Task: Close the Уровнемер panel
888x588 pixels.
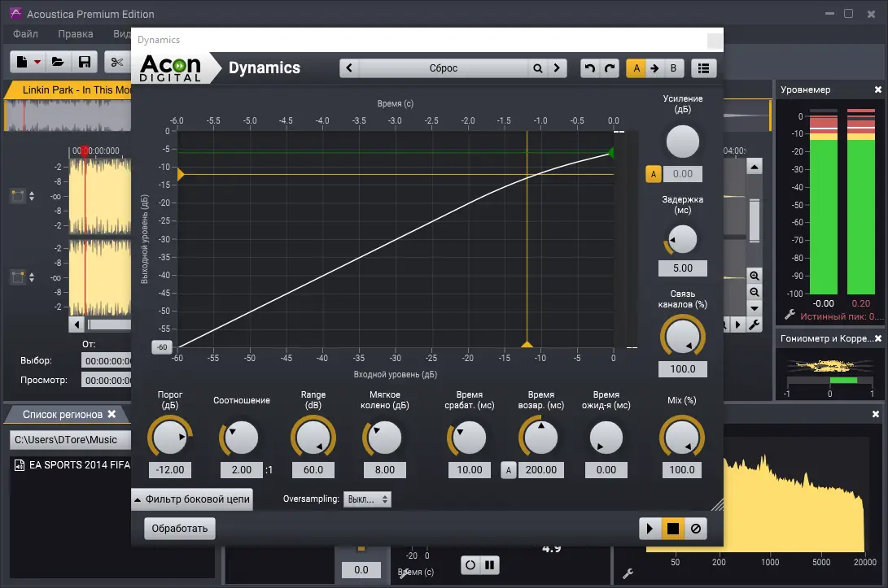Action: point(877,89)
